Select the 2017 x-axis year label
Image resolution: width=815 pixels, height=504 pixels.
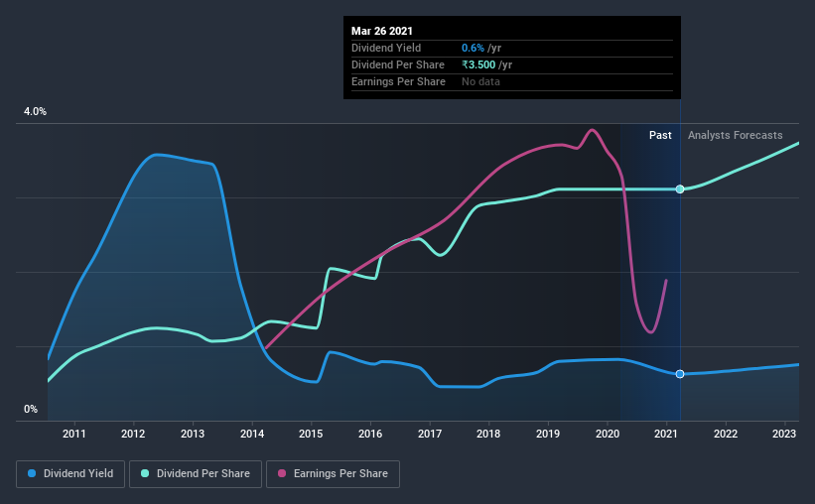pos(430,434)
